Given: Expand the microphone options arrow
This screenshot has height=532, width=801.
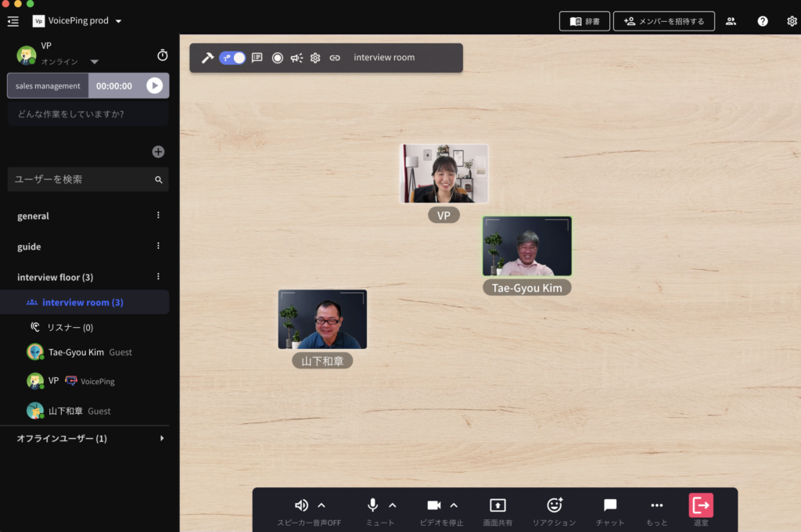Looking at the screenshot, I should pos(393,505).
